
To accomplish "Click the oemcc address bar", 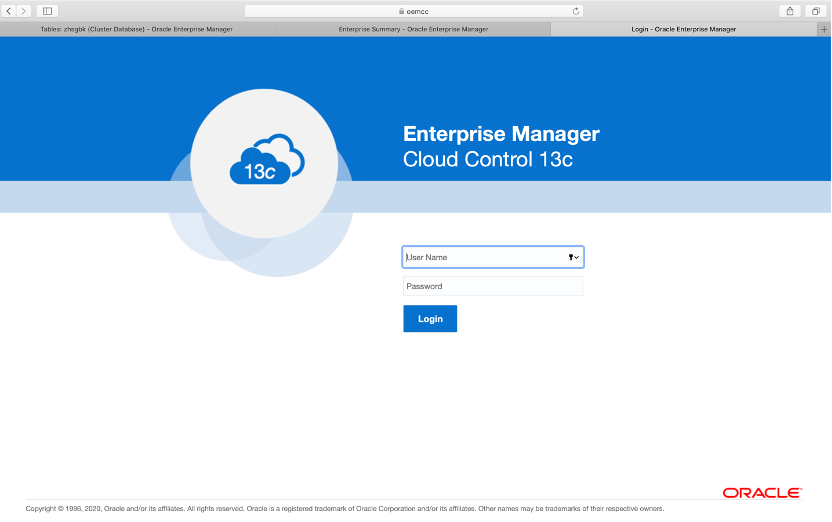I will (x=414, y=11).
